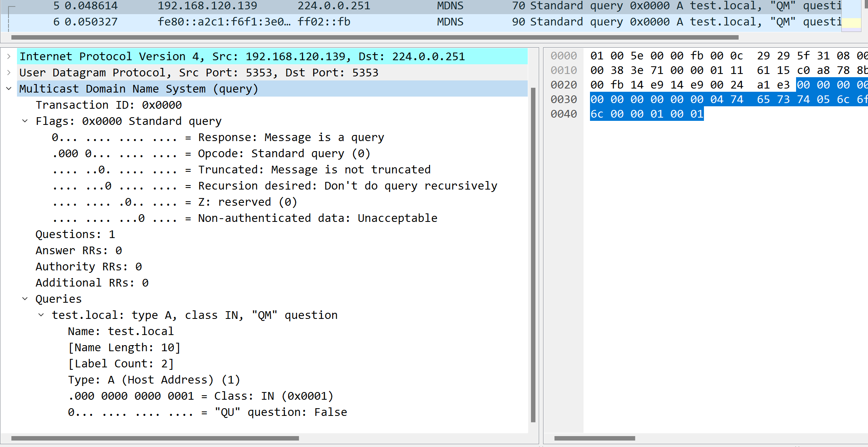The image size is (868, 447).
Task: Collapse the Queries subtree
Action: coord(25,299)
